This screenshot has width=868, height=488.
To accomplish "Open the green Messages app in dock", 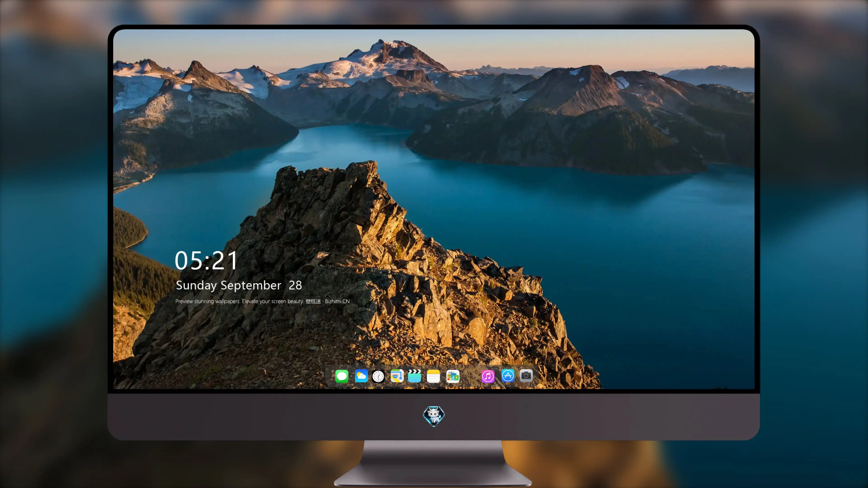I will pos(342,376).
